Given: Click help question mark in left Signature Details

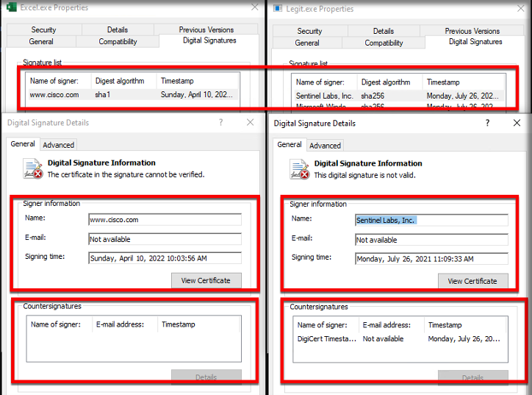Looking at the screenshot, I should tap(221, 122).
